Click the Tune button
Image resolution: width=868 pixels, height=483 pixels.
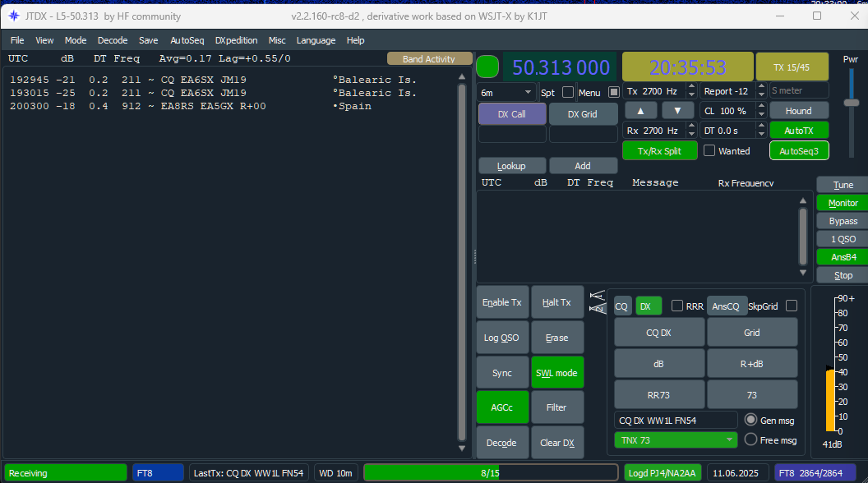coord(843,185)
